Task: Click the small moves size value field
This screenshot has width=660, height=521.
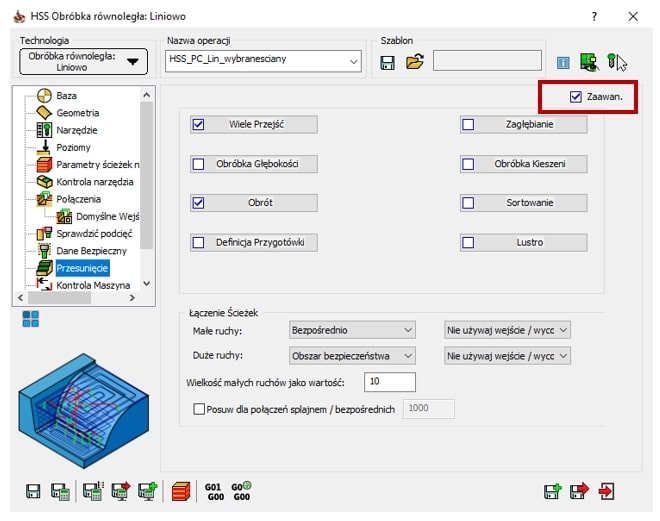Action: (x=390, y=382)
